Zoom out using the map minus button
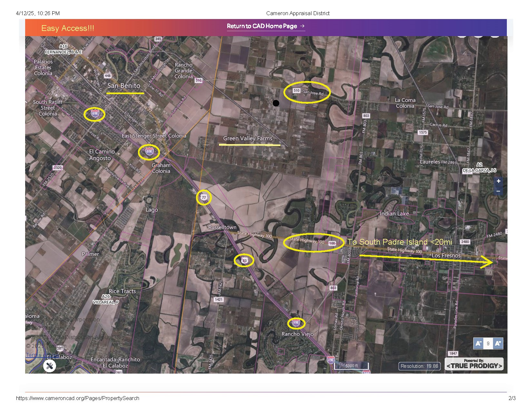Viewport: 532px width, 411px height. [x=498, y=191]
